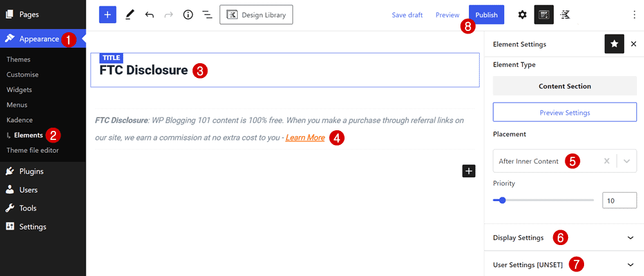Click the Publish button
Image resolution: width=644 pixels, height=276 pixels.
(486, 14)
